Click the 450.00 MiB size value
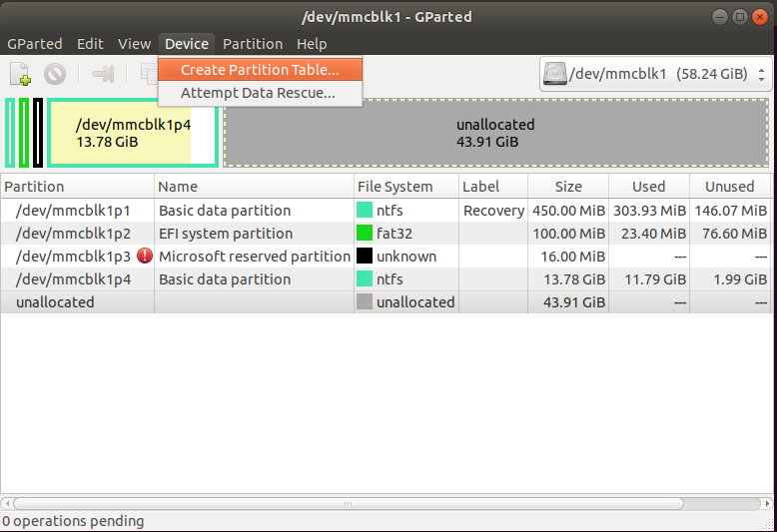This screenshot has width=777, height=532. click(x=569, y=211)
